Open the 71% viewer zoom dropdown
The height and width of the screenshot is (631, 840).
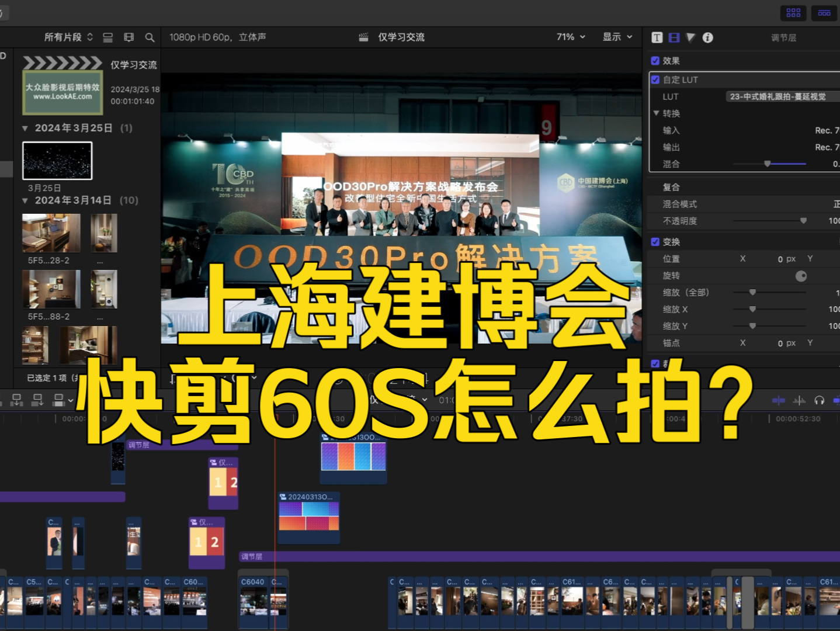[571, 37]
